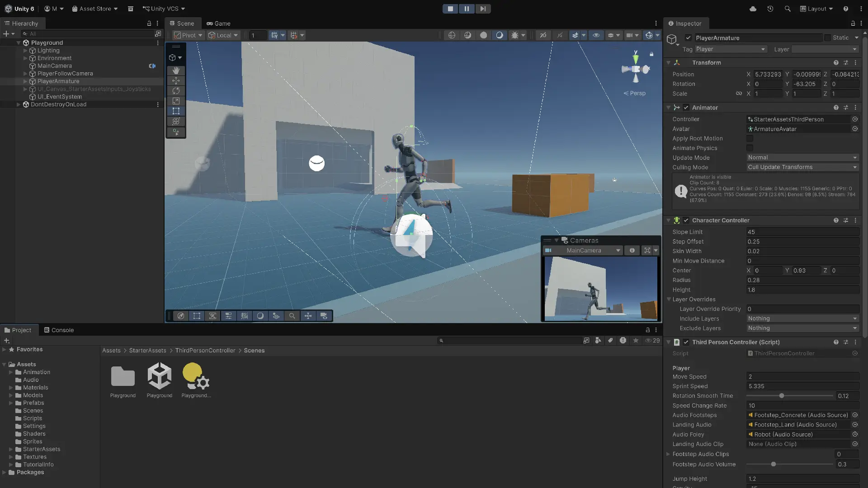Pick Avatar asset with object picker
The image size is (868, 488).
pos(855,129)
